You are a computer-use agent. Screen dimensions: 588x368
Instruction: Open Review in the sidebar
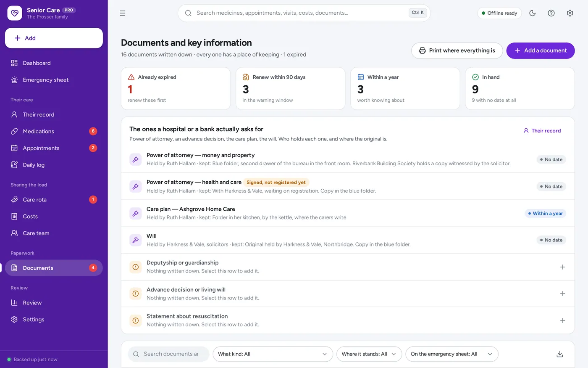[x=54, y=303]
